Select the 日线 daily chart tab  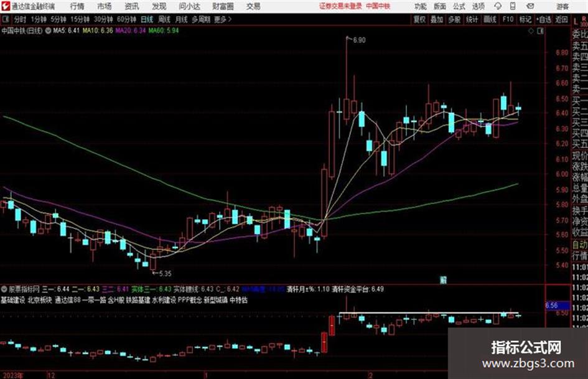[x=147, y=19]
